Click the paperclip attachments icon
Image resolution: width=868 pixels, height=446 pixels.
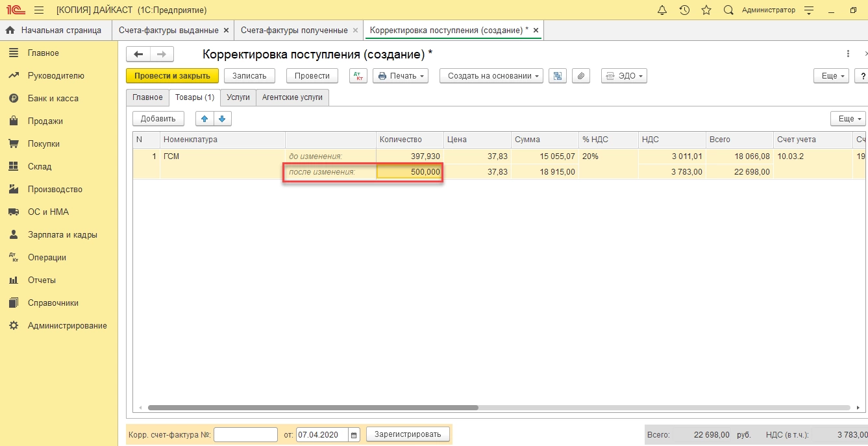(581, 76)
